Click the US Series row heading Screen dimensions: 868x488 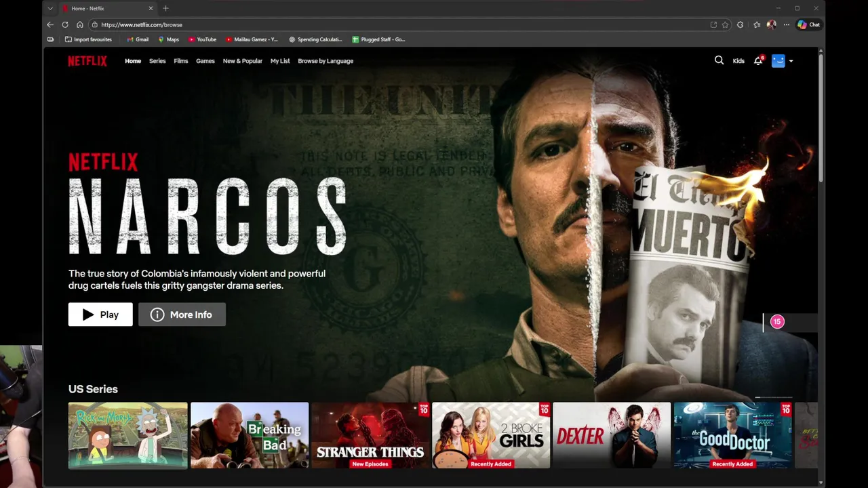(x=93, y=389)
